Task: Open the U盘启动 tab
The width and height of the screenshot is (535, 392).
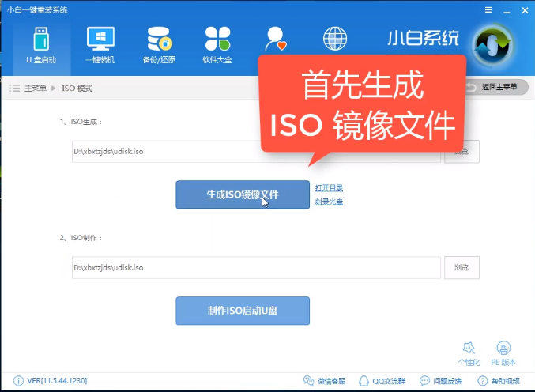Action: point(40,47)
